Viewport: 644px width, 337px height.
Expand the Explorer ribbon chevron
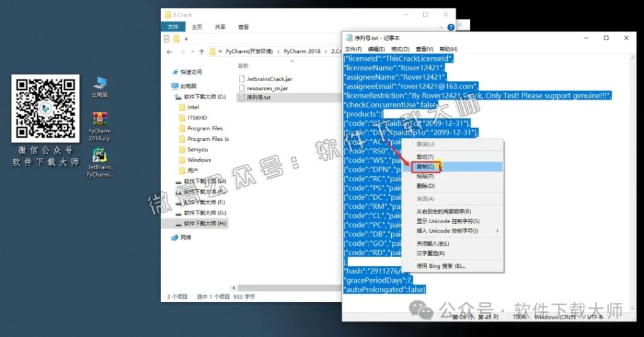coord(441,28)
